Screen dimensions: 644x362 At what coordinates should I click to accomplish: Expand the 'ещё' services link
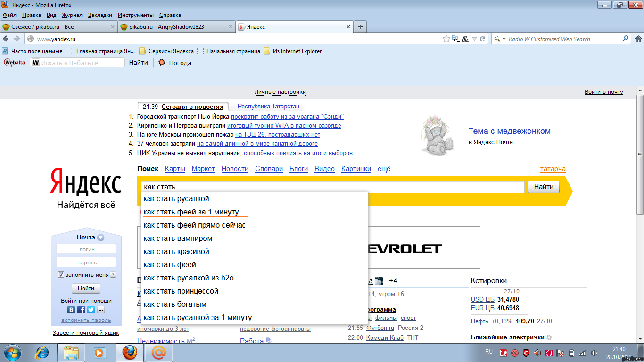[x=384, y=169]
